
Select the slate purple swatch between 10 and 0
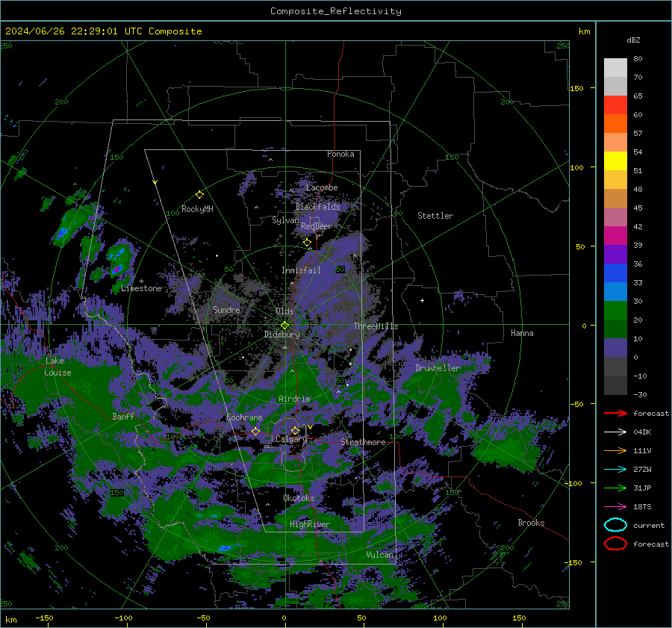coord(615,348)
